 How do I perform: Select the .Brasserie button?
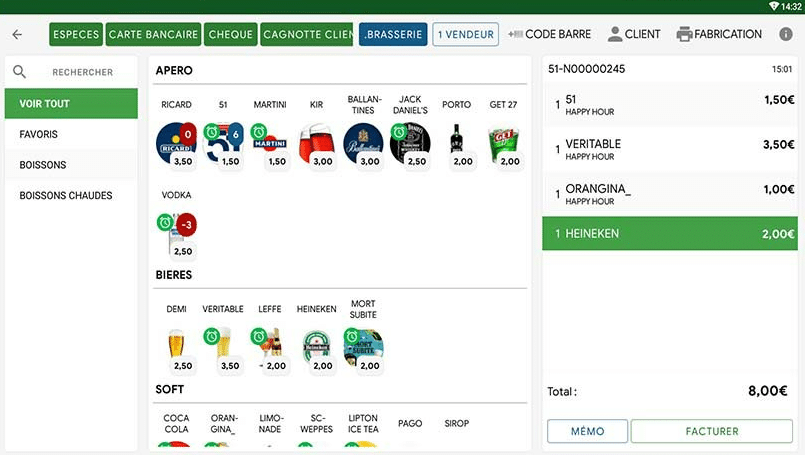pyautogui.click(x=393, y=34)
